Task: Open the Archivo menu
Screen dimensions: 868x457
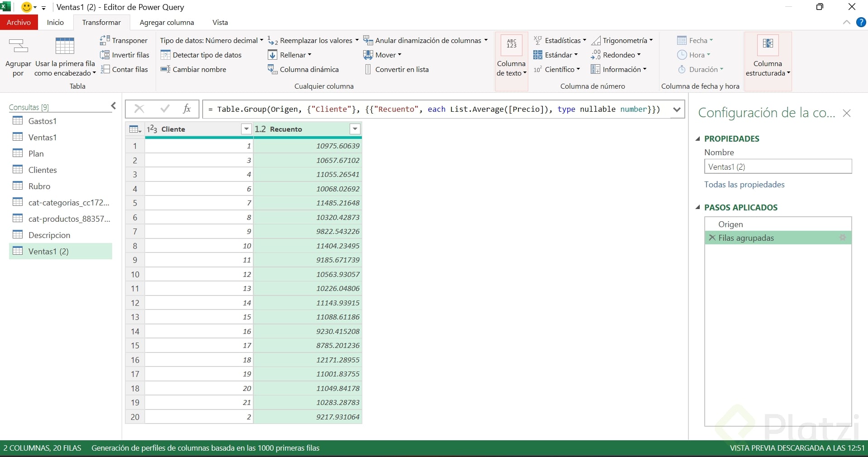Action: tap(19, 22)
